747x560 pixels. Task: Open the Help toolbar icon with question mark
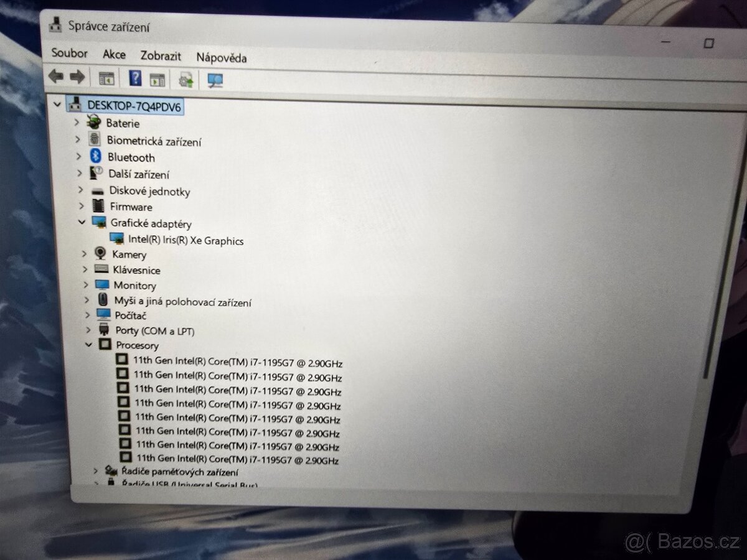135,78
